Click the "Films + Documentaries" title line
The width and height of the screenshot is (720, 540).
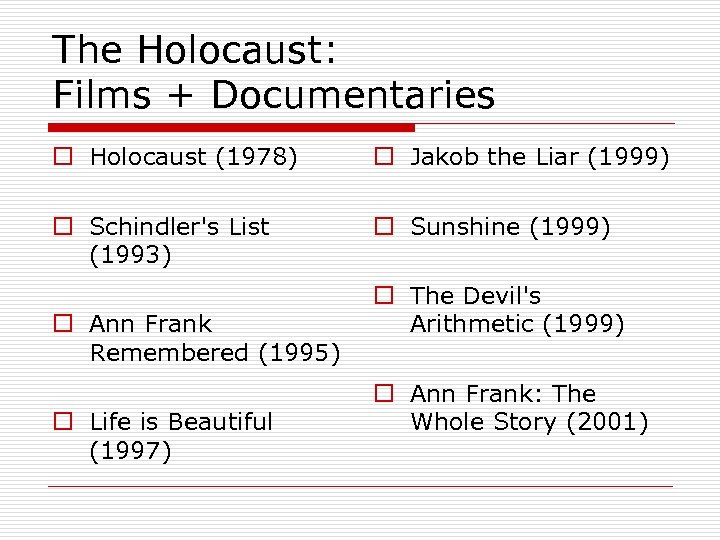pos(273,95)
